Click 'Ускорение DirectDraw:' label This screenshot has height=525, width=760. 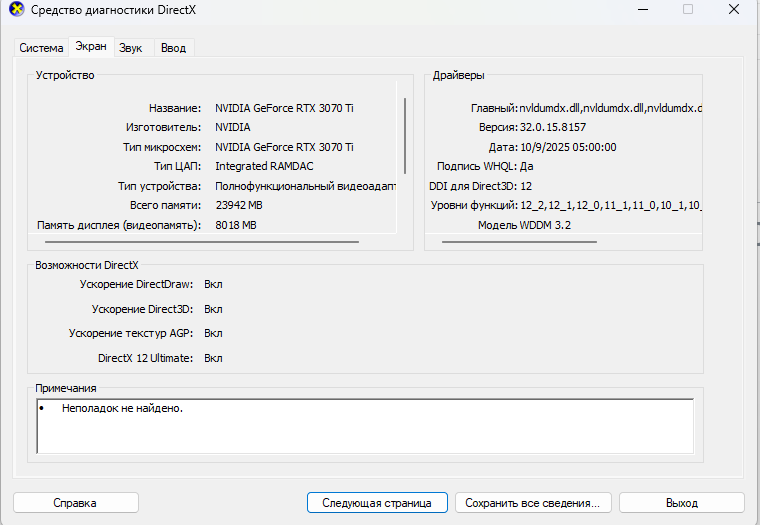point(136,285)
